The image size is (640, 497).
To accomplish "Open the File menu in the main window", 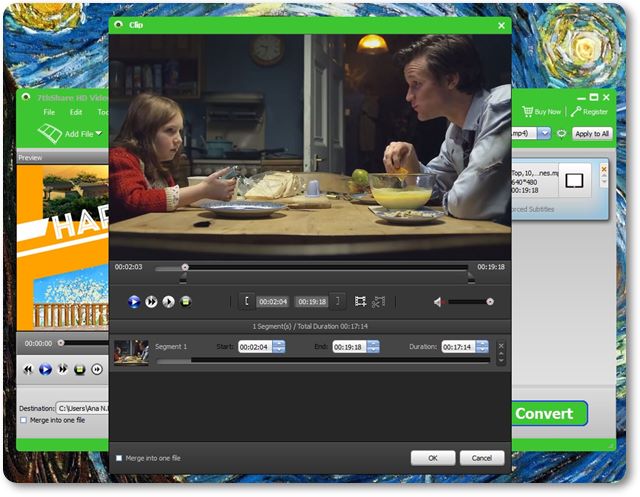I will [49, 112].
